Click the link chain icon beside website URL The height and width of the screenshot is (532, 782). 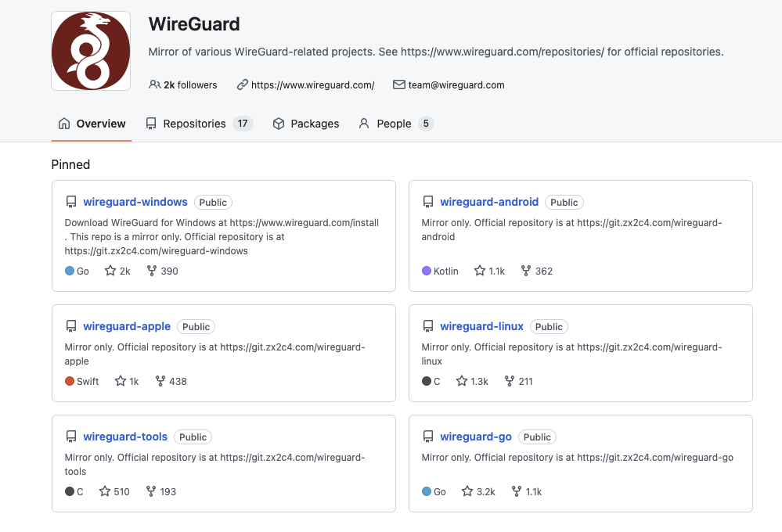point(243,84)
